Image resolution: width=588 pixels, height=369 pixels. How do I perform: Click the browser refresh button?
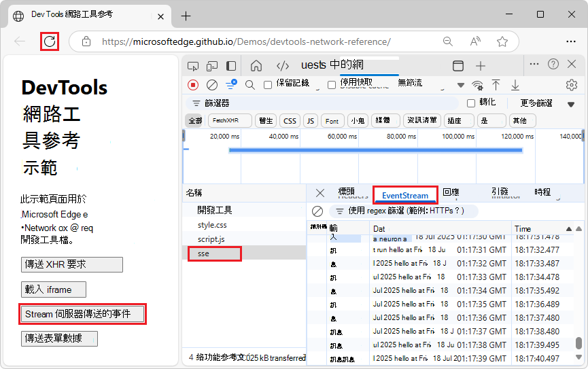(x=50, y=41)
